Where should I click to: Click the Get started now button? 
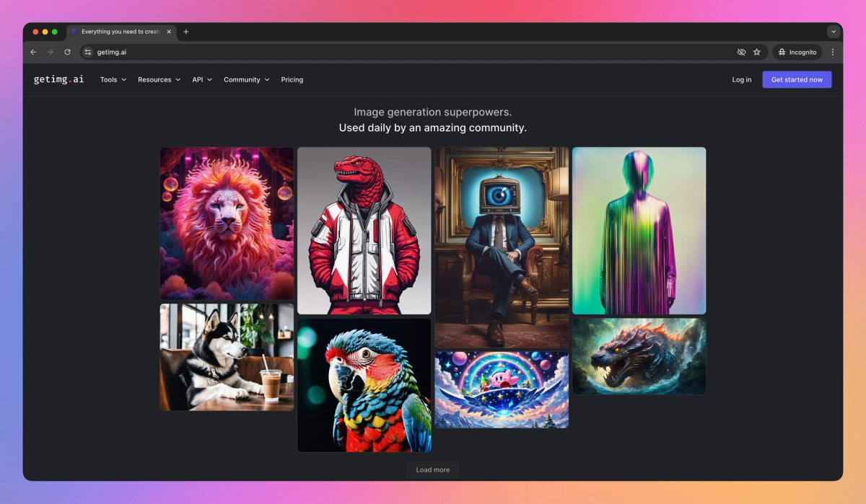(797, 79)
